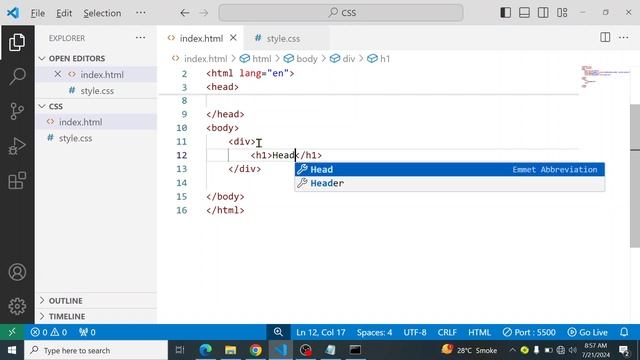This screenshot has height=360, width=640.
Task: Click the code minimap preview
Action: point(605,77)
